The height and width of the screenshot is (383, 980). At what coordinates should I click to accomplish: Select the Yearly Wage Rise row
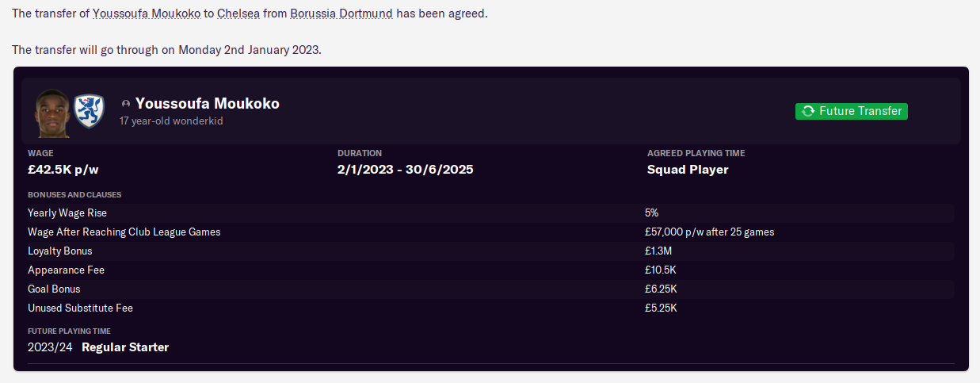[x=490, y=213]
